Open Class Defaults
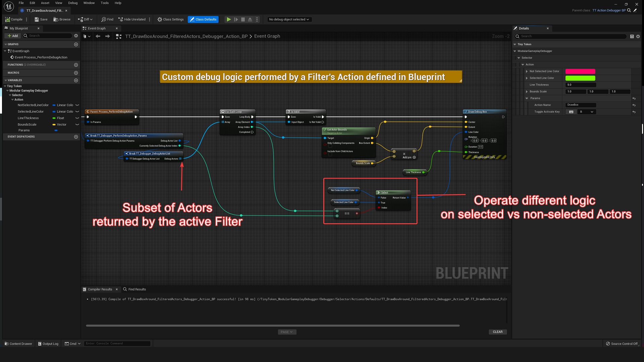 click(203, 19)
